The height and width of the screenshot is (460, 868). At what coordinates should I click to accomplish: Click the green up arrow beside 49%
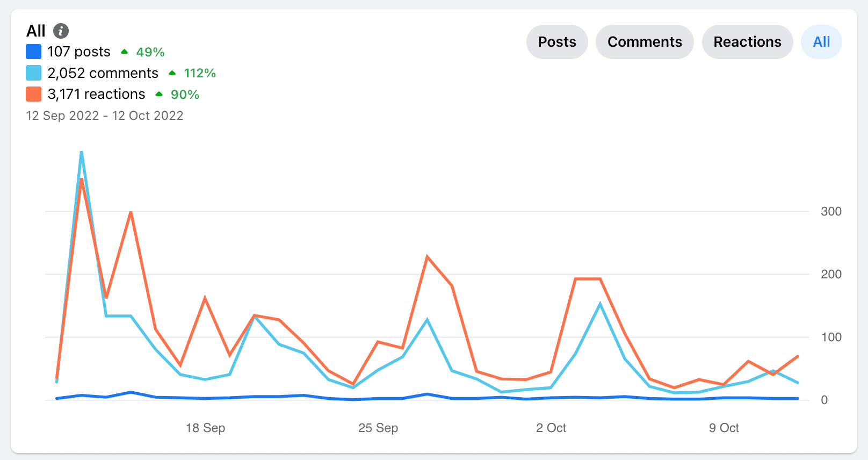125,52
